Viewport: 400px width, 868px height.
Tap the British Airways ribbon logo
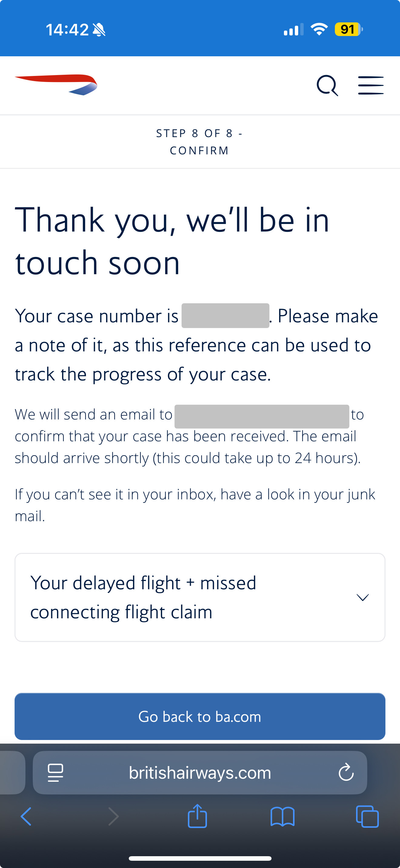(x=56, y=85)
